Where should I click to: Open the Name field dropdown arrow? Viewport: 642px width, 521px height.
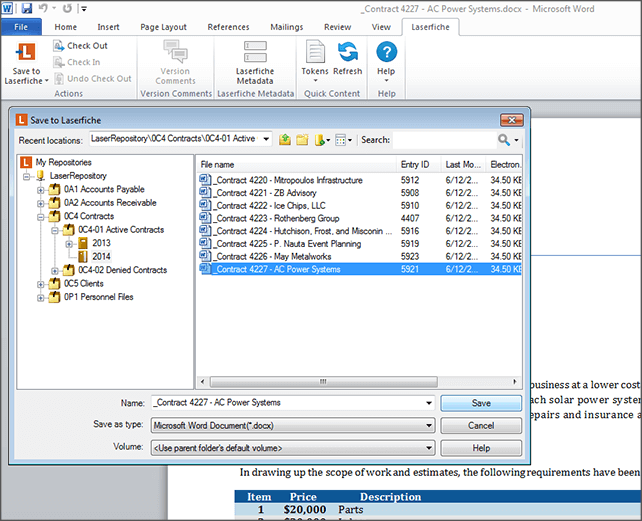tap(429, 403)
